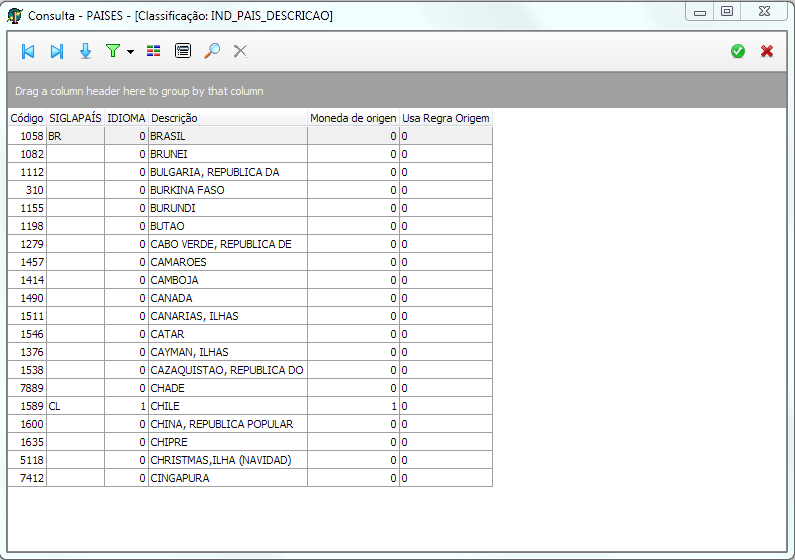Click the green filter funnel icon
This screenshot has height=560, width=795.
click(113, 51)
